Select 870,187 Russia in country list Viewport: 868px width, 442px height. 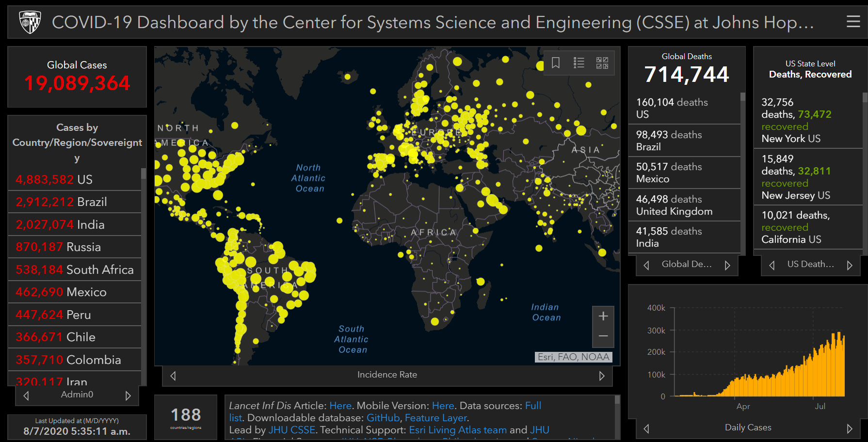75,247
